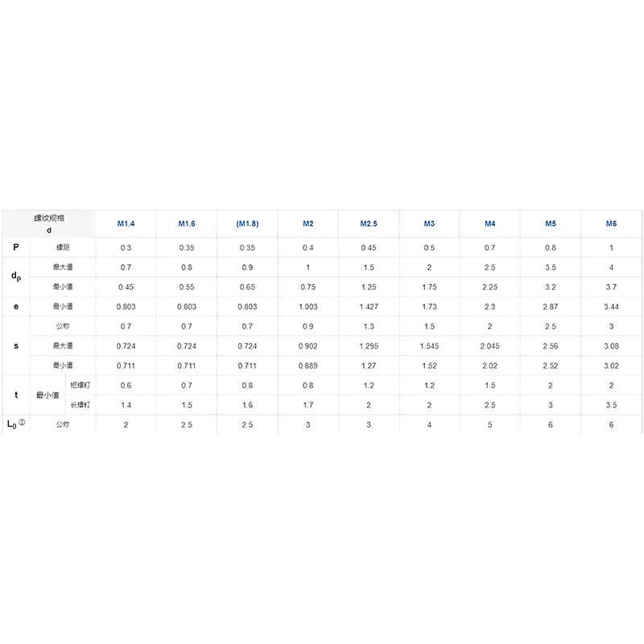The height and width of the screenshot is (644, 644).
Task: Click the 短螺钉 label cell
Action: (81, 385)
